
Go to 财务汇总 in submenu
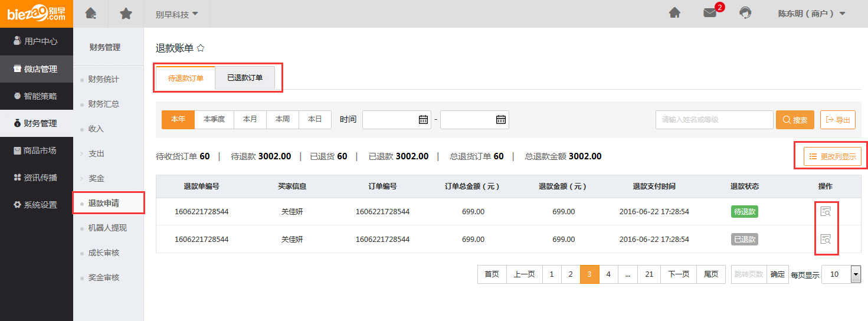click(103, 104)
